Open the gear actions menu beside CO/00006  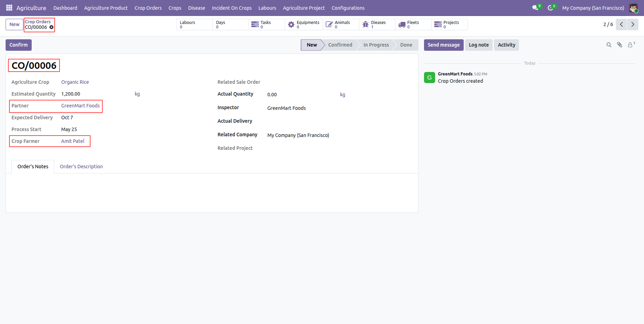[x=52, y=27]
